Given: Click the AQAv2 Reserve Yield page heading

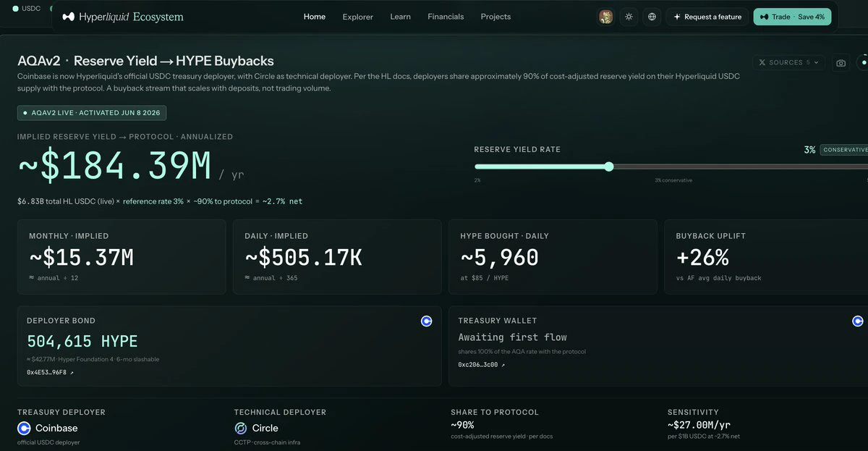Looking at the screenshot, I should [x=145, y=61].
